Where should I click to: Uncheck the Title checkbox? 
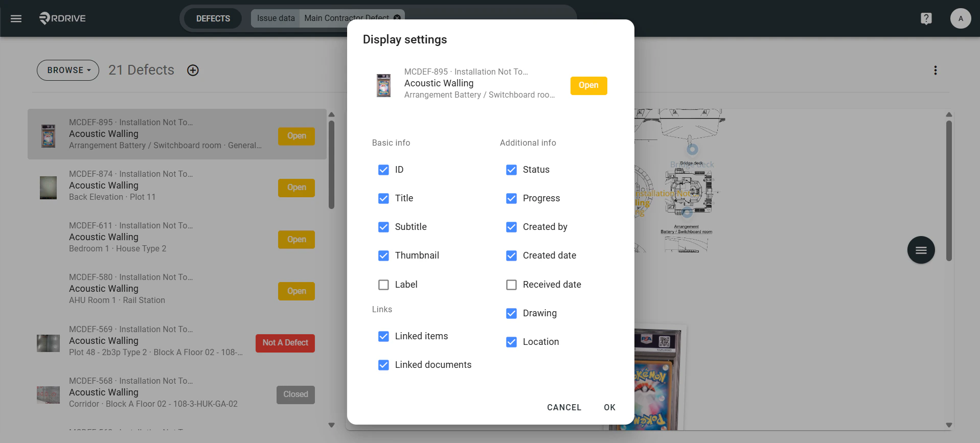click(x=383, y=198)
